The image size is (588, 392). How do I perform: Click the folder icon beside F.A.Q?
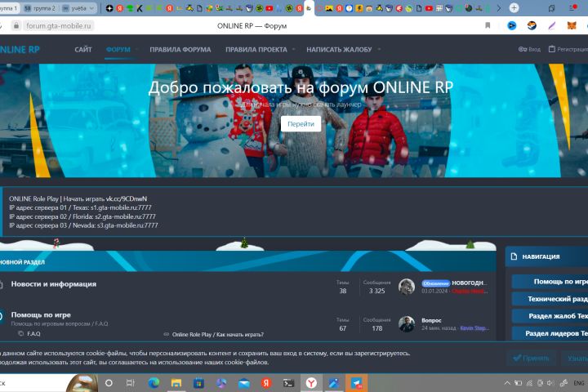tap(20, 333)
